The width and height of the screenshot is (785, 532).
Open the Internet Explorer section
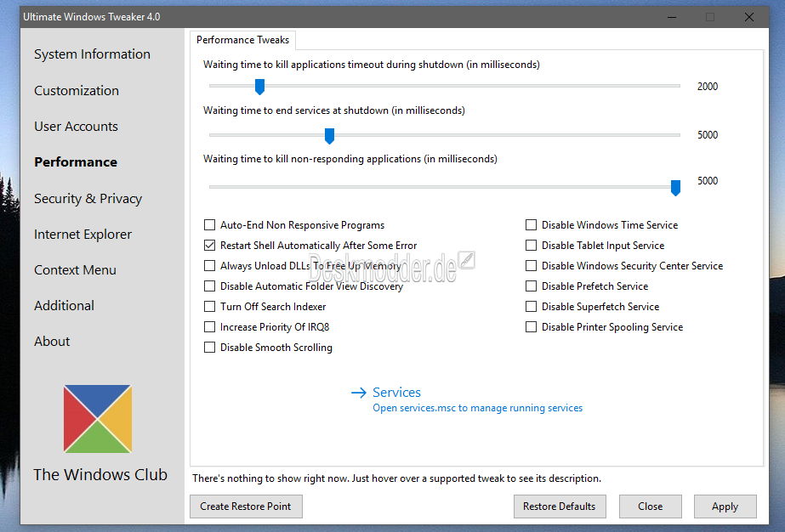83,235
